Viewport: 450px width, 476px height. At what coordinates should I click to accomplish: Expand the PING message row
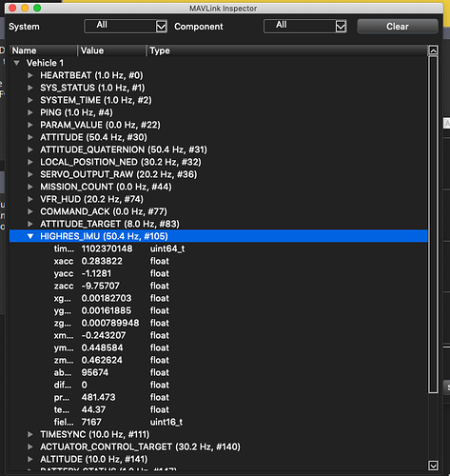(x=30, y=112)
